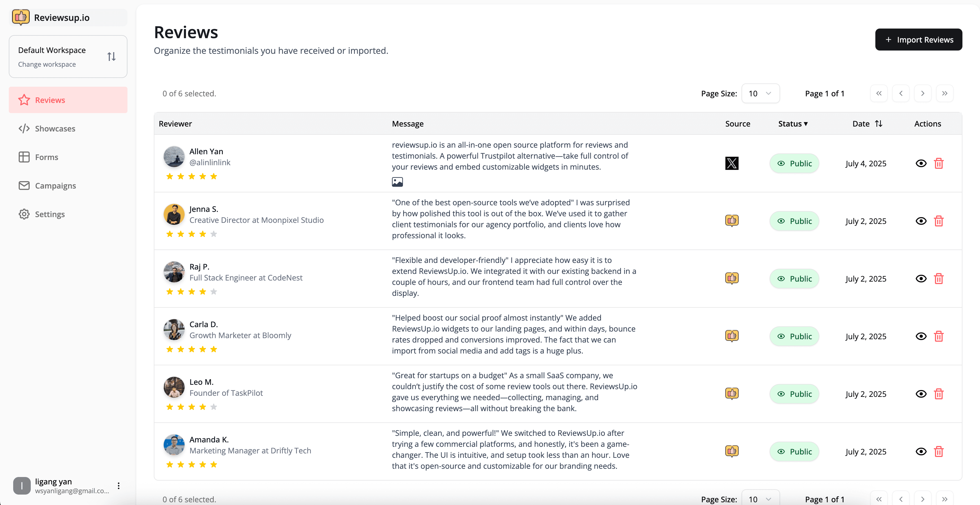Click "Full Stack Engineer at CodeNest" text

246,277
